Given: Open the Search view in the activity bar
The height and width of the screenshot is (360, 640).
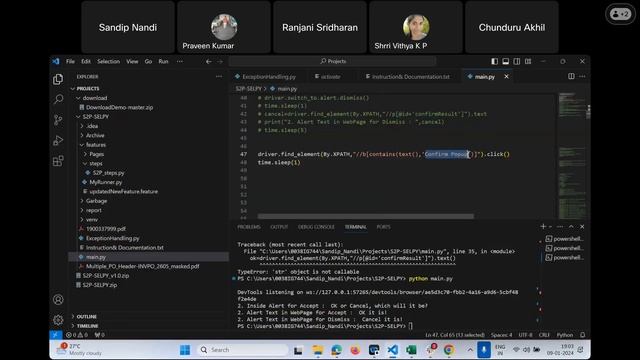Looking at the screenshot, I should click(58, 99).
